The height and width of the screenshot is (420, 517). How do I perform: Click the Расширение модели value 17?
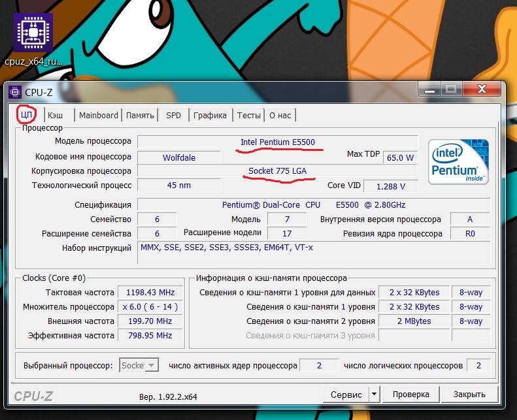tap(287, 234)
